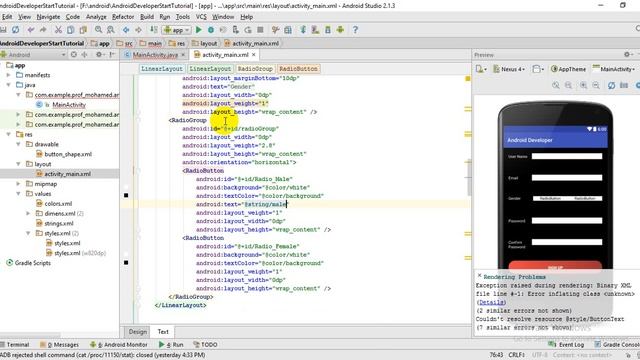Screen dimensions: 640x360
Task: Click Project panel scroll-from-source target icon
Action: [74, 54]
